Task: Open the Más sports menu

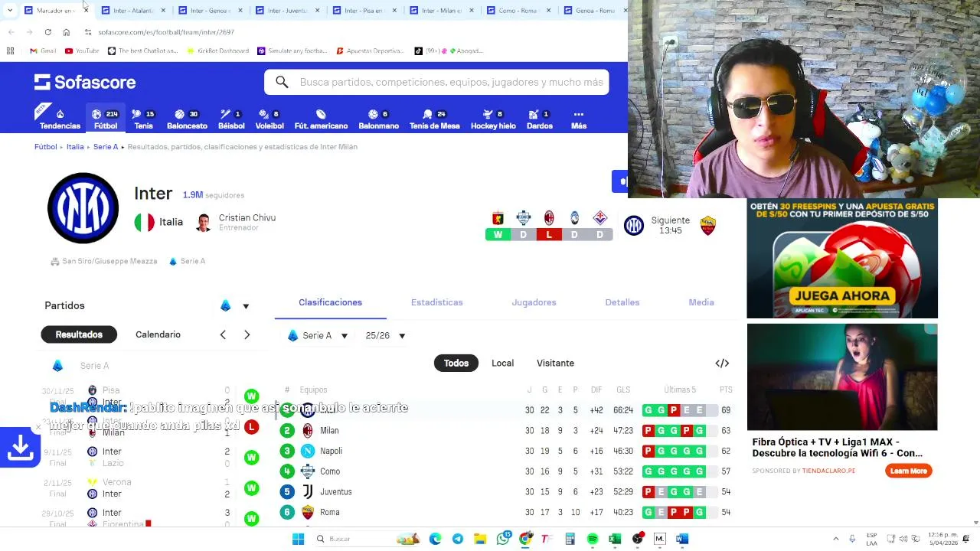Action: point(579,119)
